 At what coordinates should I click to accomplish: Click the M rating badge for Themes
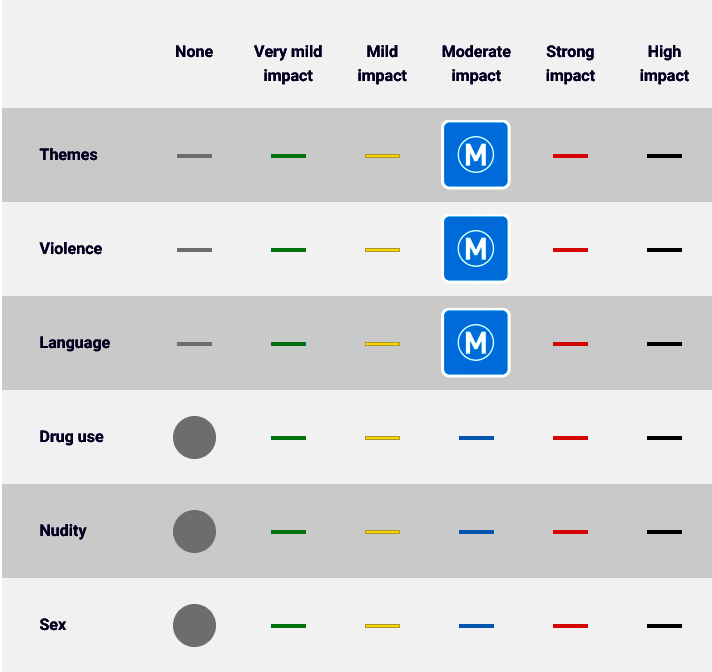click(x=476, y=155)
